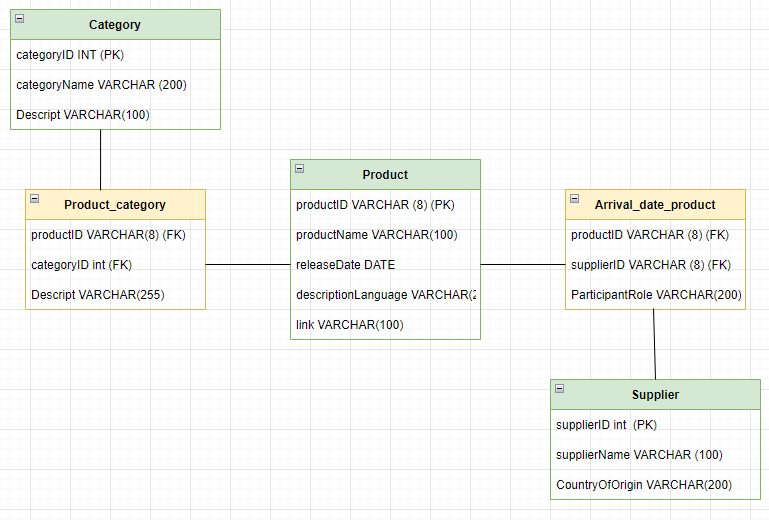Screen dimensions: 769x520
Task: Select connector between Arrival_date_product and Supplier
Action: (654, 344)
